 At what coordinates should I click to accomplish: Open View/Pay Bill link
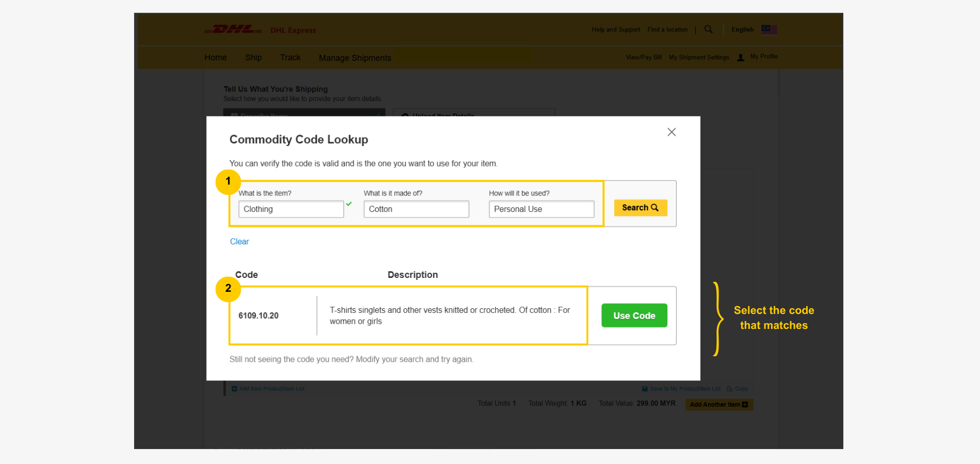[x=644, y=57]
